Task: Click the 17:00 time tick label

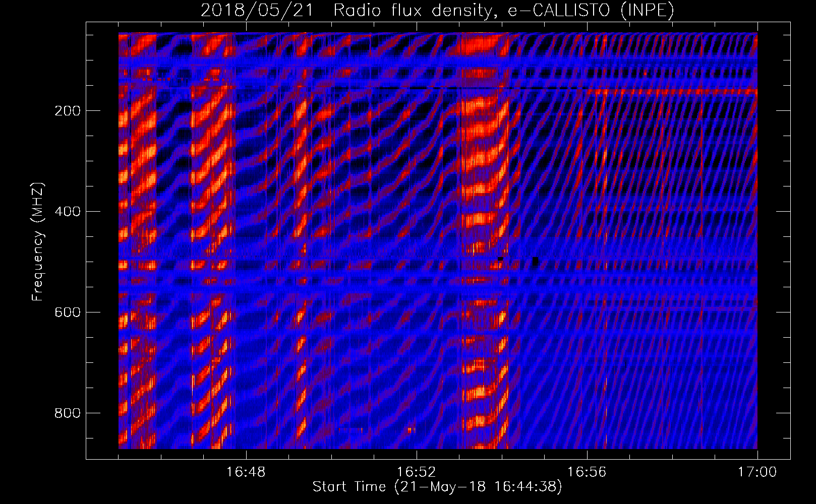Action: pyautogui.click(x=757, y=472)
